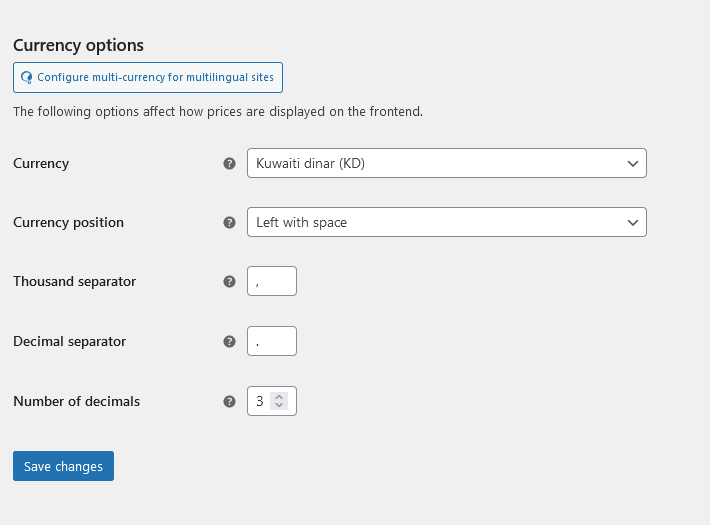Screen dimensions: 710x525
Task: Click the Save changes button
Action: pos(63,466)
